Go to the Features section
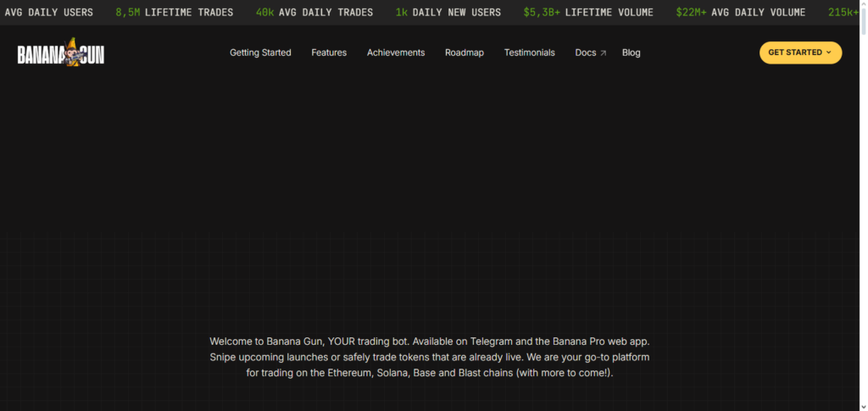The height and width of the screenshot is (411, 868). (329, 53)
